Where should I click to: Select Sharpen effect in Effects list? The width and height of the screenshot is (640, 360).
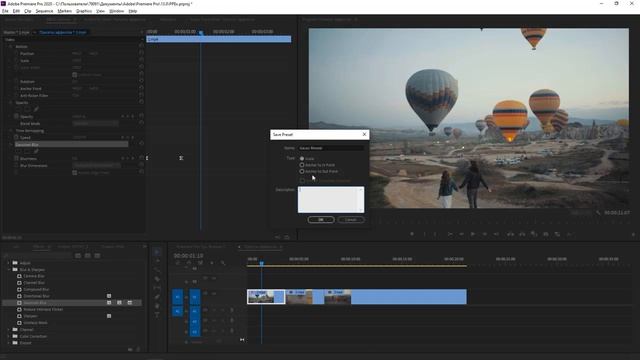[31, 316]
